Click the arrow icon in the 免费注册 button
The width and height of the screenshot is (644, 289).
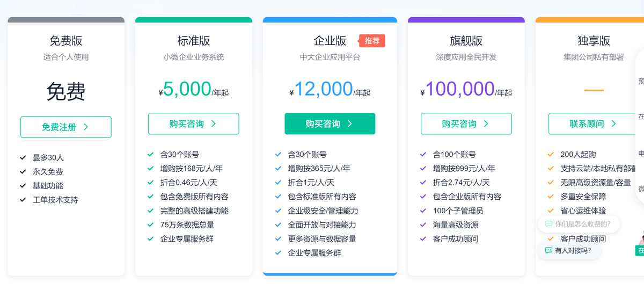coord(86,127)
